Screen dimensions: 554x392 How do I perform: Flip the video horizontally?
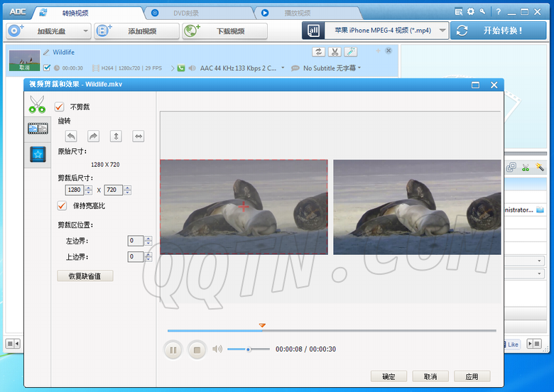click(138, 136)
